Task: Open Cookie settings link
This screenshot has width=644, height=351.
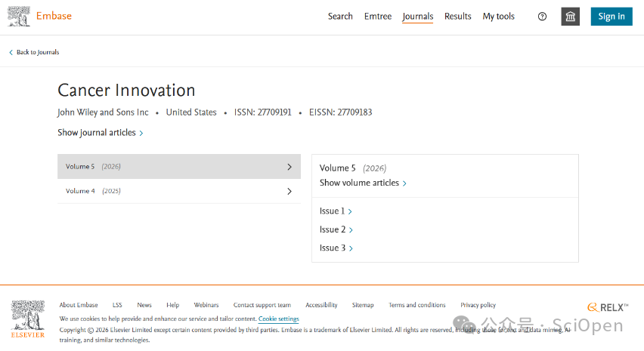Action: (x=279, y=319)
